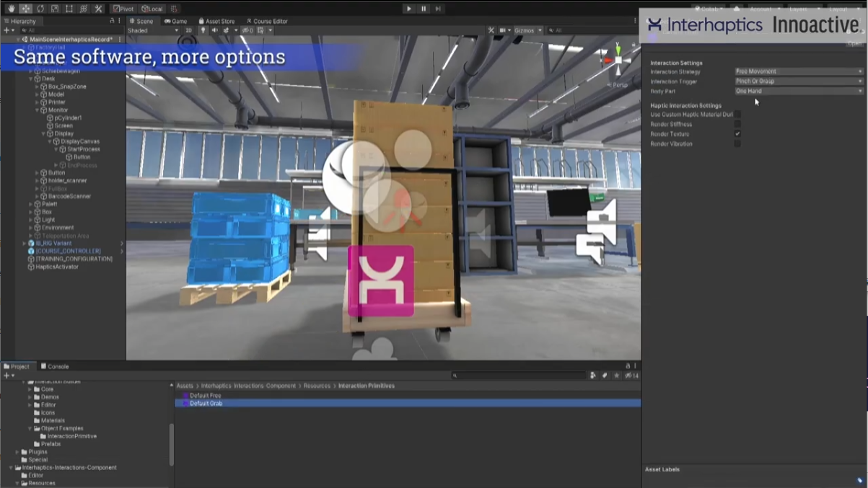Switch to the Console tab
The image size is (868, 488).
click(x=54, y=366)
